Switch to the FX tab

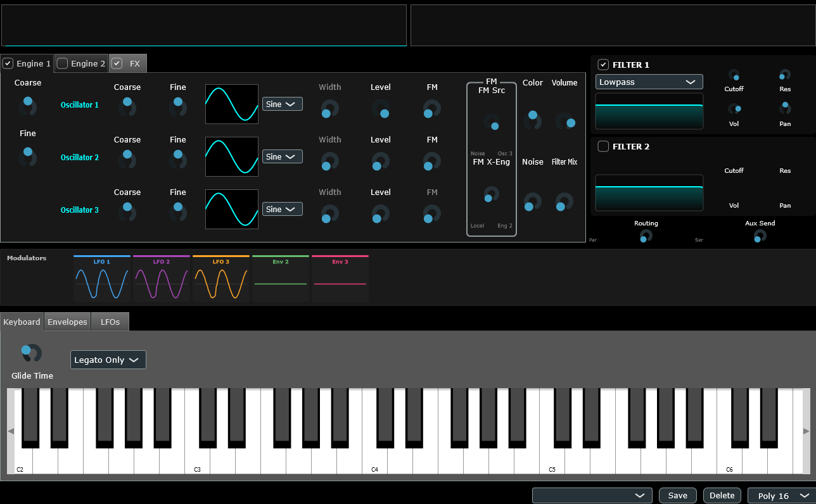click(x=134, y=63)
